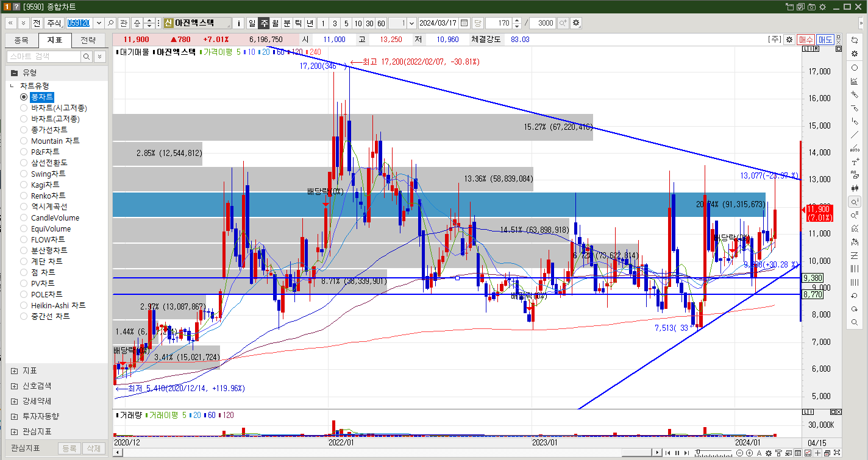Expand the 강세약세 tree section
Screen dimensions: 868x460
pos(14,401)
